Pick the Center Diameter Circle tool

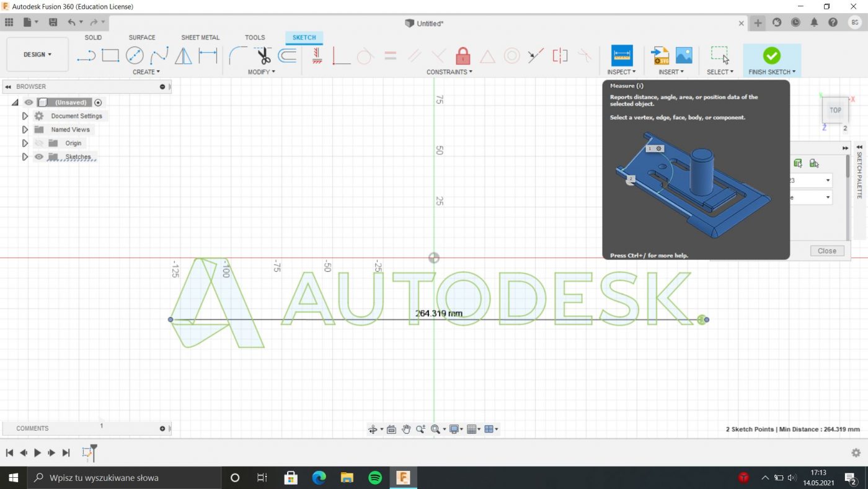(135, 56)
